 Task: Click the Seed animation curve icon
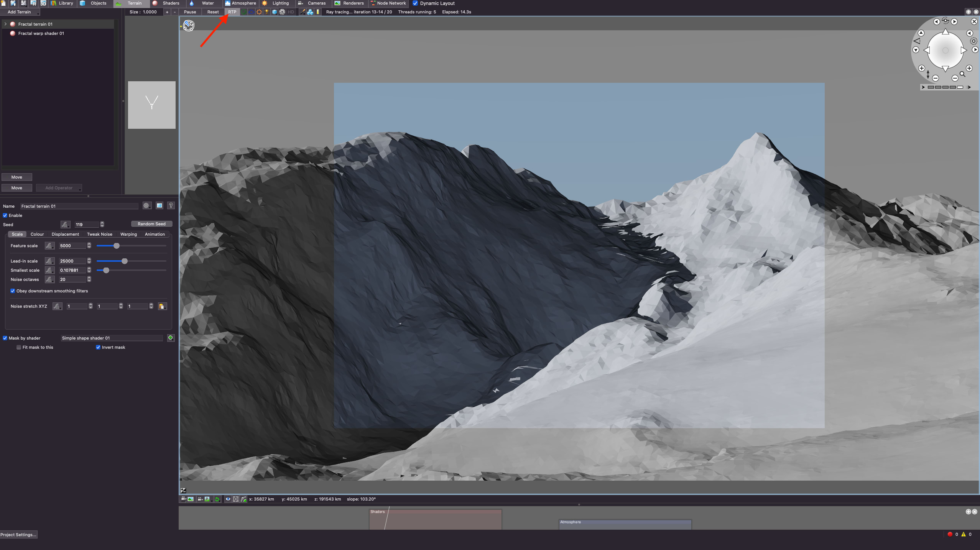[65, 225]
